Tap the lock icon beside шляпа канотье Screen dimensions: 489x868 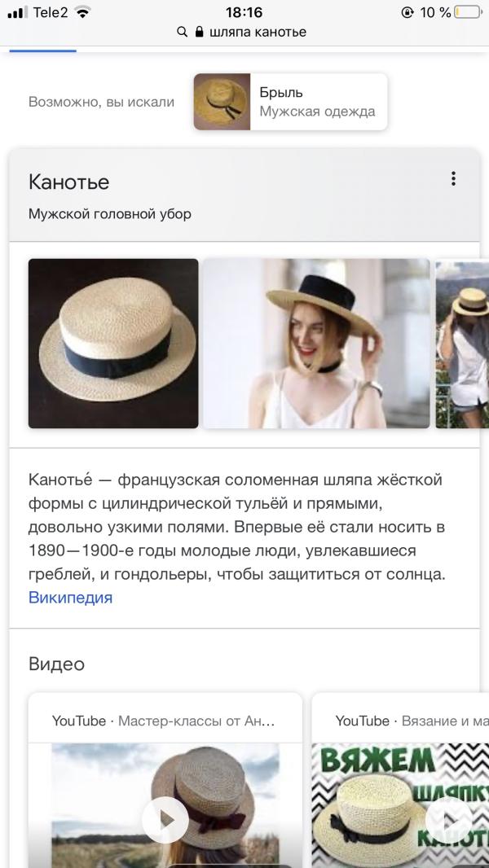click(200, 32)
